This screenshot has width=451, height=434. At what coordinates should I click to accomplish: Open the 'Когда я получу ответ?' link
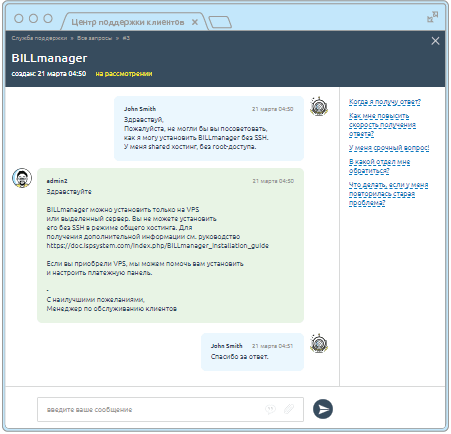tap(385, 102)
